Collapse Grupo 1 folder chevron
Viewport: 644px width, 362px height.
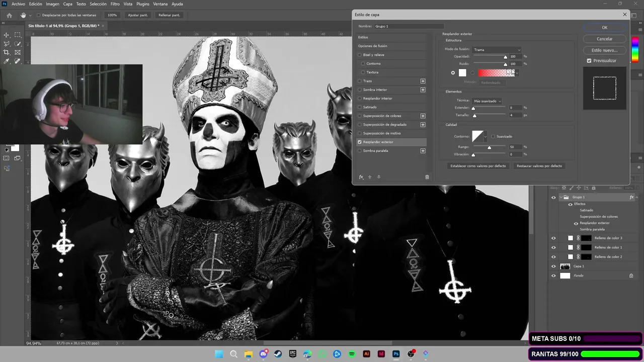click(560, 197)
